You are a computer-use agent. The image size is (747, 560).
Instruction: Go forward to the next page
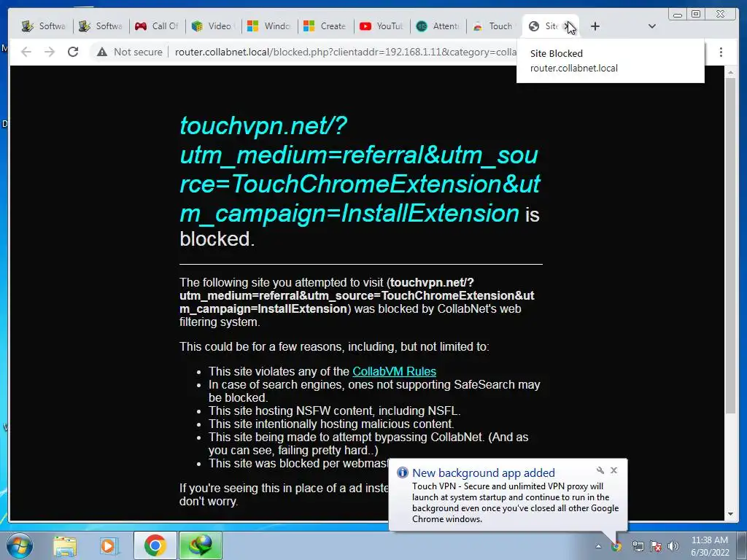pos(50,52)
